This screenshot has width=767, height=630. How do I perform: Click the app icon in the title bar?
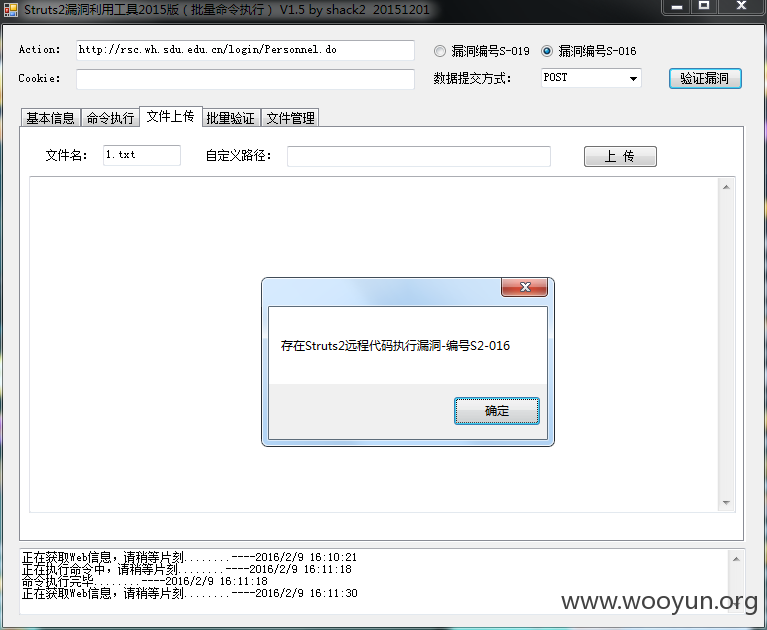tap(11, 10)
